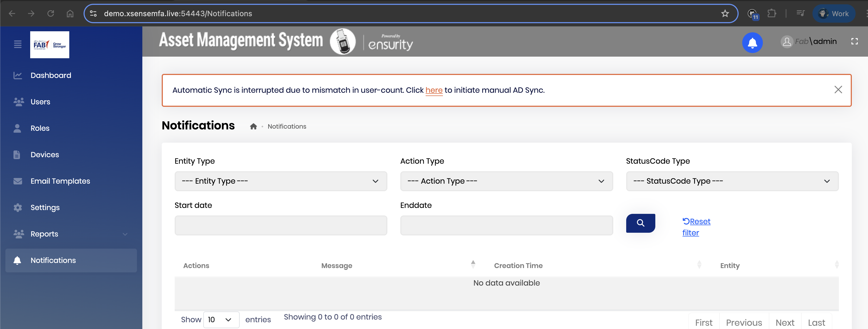Dismiss the Automatic Sync alert banner
This screenshot has height=329, width=868.
point(838,90)
